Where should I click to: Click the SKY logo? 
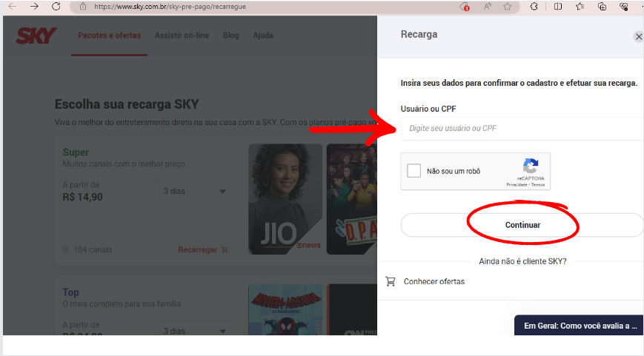coord(36,36)
